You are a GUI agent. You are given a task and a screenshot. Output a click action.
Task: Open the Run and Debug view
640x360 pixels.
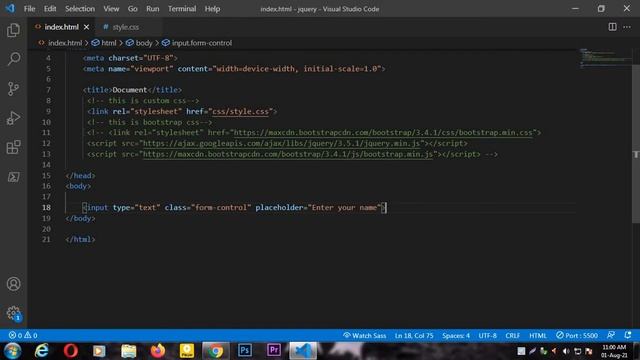point(13,118)
